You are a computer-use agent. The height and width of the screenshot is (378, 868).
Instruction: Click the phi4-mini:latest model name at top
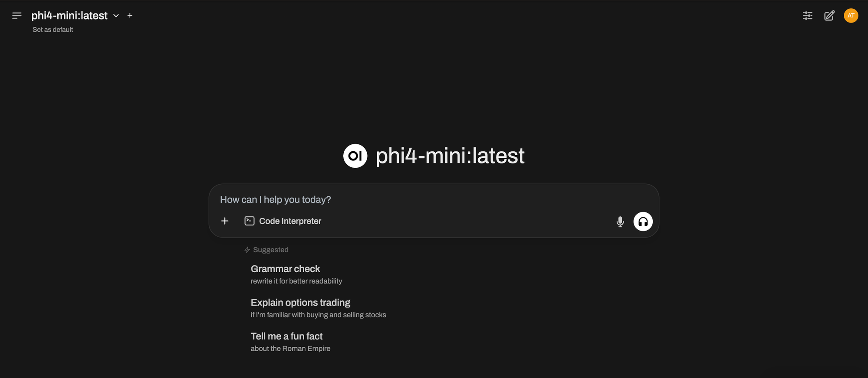click(69, 16)
